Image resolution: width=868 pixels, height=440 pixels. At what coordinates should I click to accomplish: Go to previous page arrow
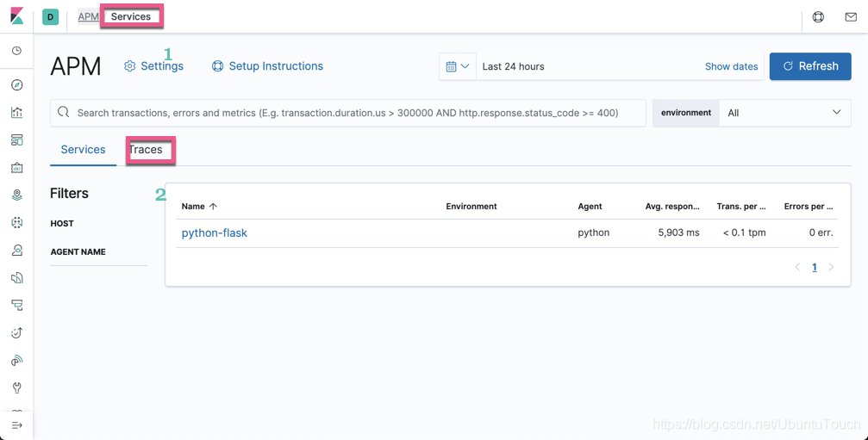pyautogui.click(x=797, y=267)
